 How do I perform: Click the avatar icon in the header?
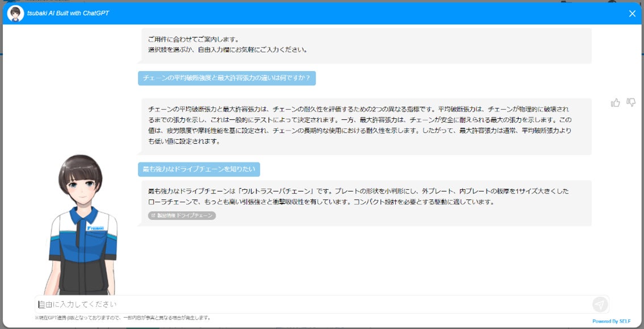(16, 14)
